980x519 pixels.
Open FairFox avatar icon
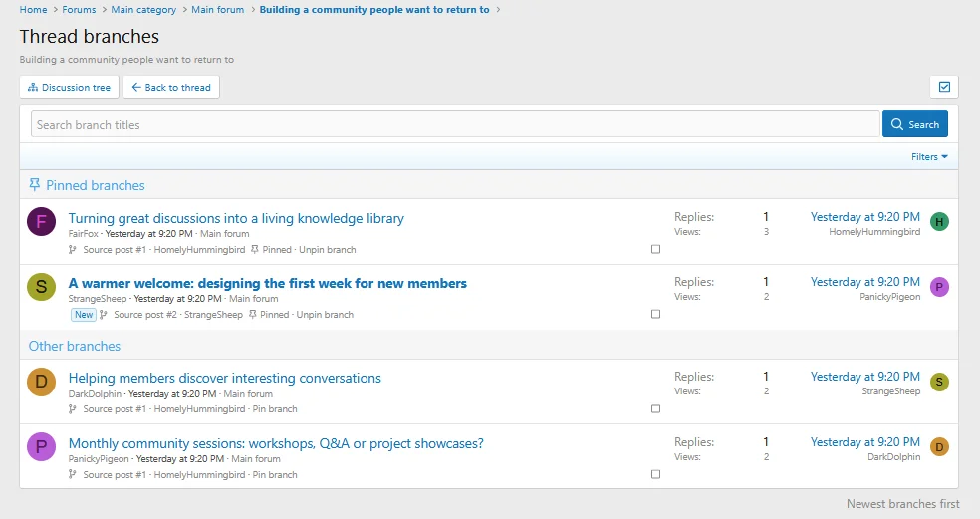(41, 222)
